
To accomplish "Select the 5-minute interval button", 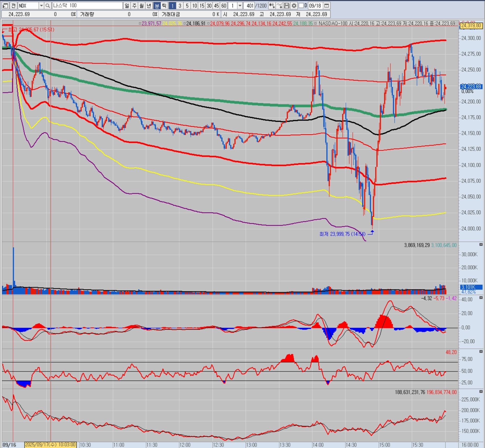I will point(187,6).
